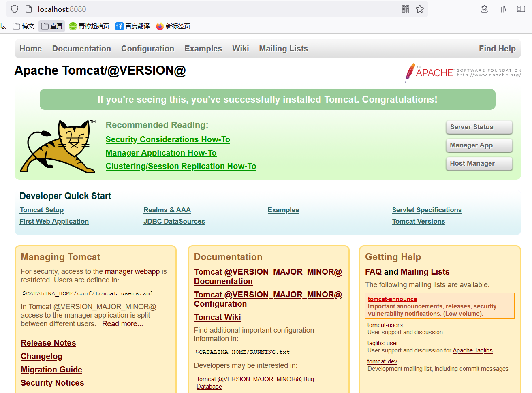The width and height of the screenshot is (532, 393).
Task: Click the shield tracking protection icon
Action: point(15,9)
